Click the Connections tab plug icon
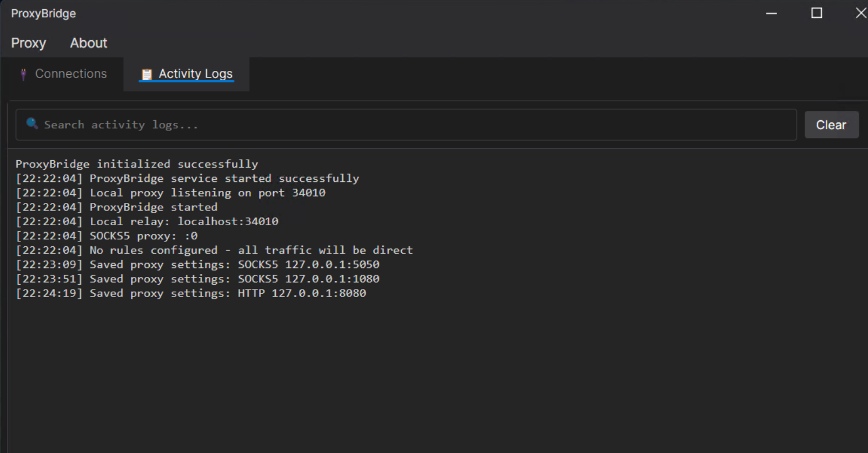This screenshot has width=868, height=453. coord(23,74)
